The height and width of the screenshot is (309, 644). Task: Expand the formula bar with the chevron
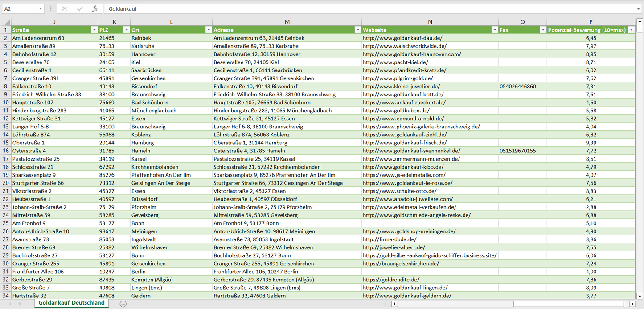[639, 9]
